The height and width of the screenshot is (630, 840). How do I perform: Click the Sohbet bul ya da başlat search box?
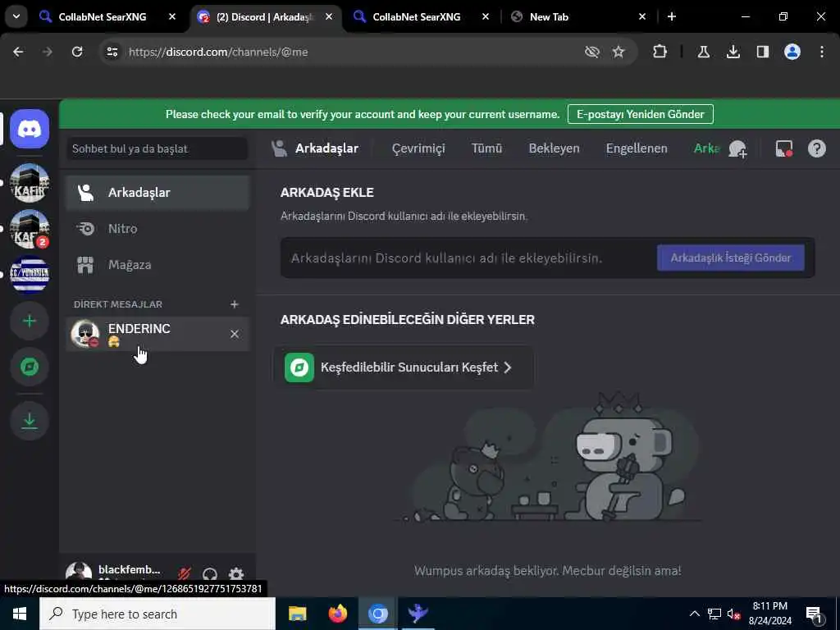pyautogui.click(x=157, y=148)
